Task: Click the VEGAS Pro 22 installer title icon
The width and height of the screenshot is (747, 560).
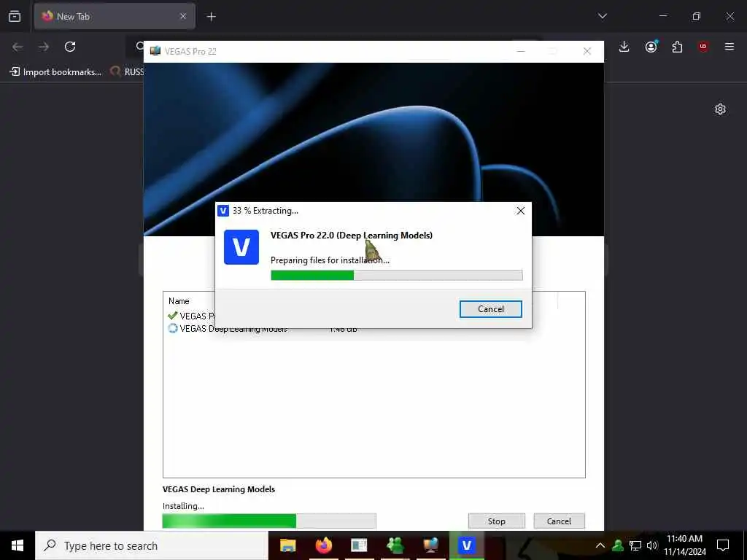Action: (155, 51)
